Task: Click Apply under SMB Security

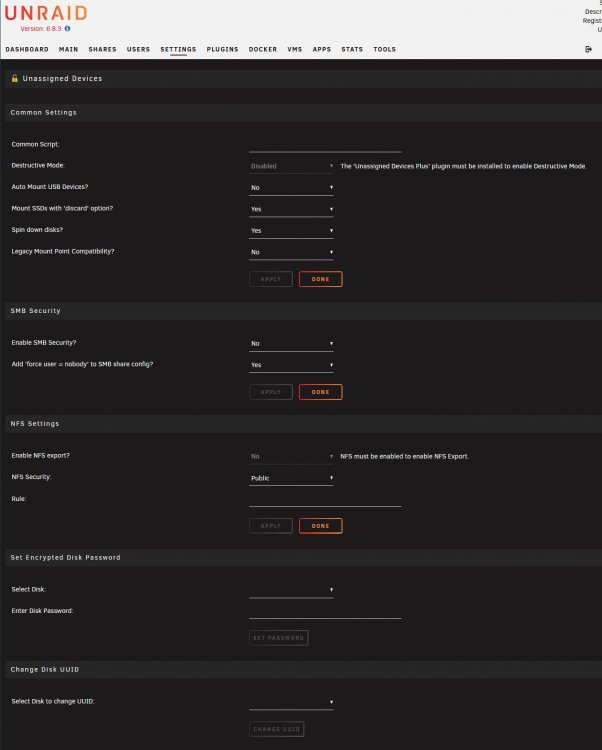Action: click(x=271, y=392)
